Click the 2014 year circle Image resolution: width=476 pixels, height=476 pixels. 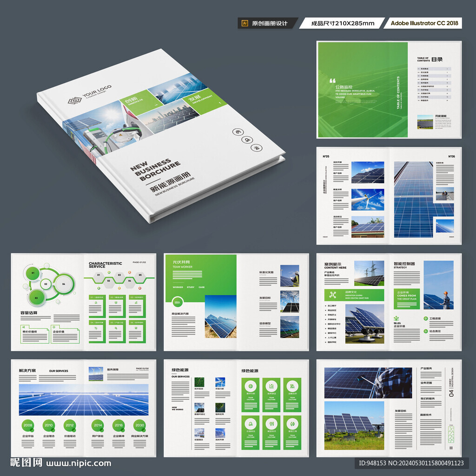(x=98, y=425)
